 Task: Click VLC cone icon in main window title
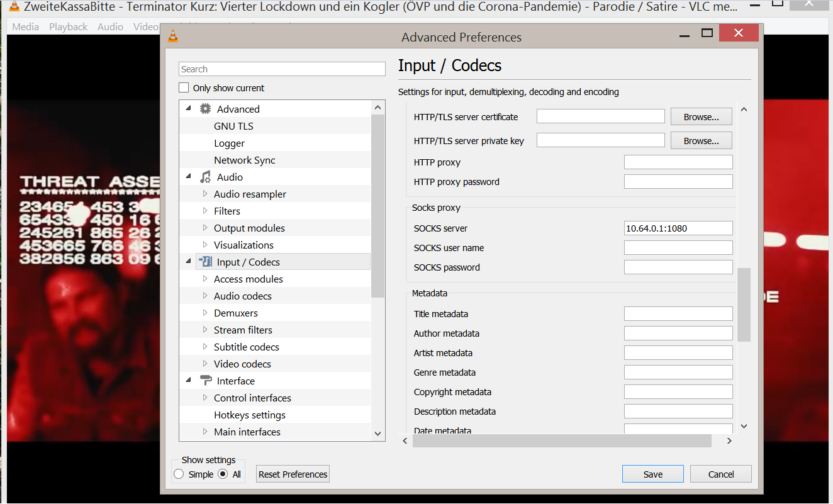[14, 7]
